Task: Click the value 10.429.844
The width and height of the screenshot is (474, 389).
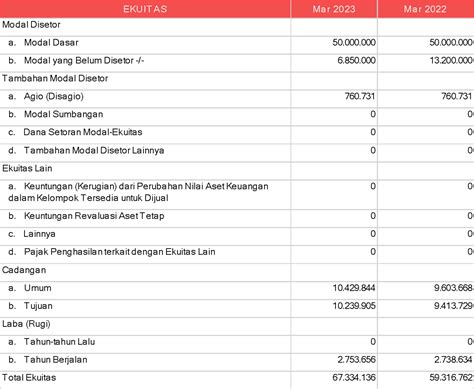Action: point(354,288)
